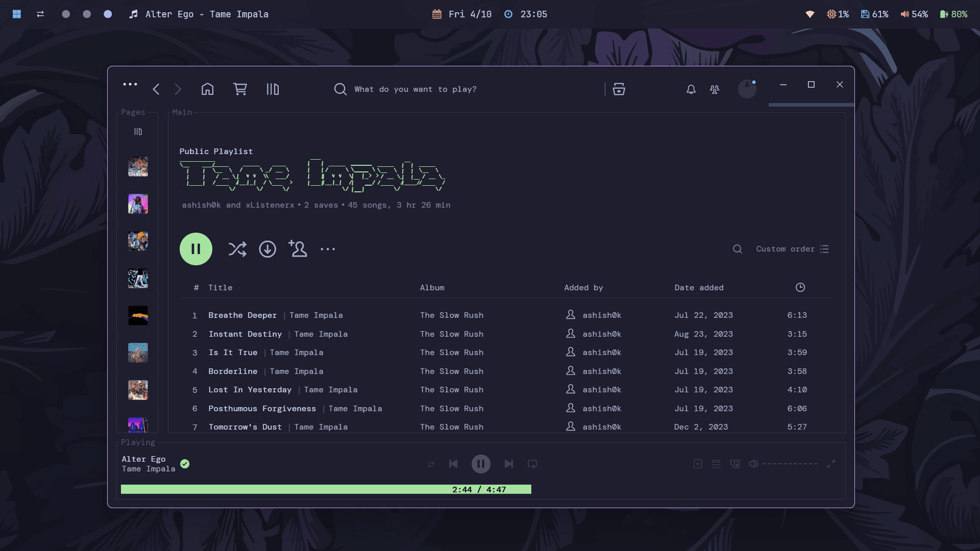Toggle repeat in the player bar
This screenshot has height=551, width=980.
coord(532,464)
